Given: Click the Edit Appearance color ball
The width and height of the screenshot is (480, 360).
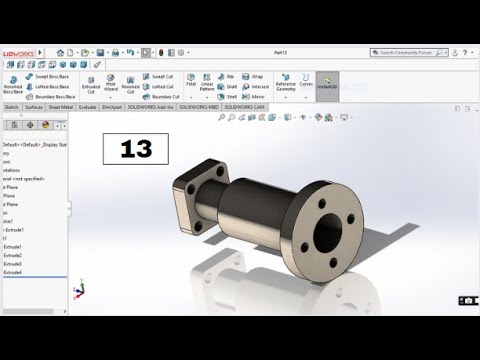Looking at the screenshot, I should pos(318,117).
